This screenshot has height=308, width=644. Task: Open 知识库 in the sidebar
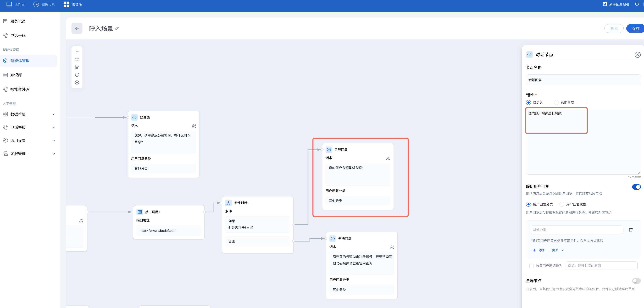tap(16, 75)
